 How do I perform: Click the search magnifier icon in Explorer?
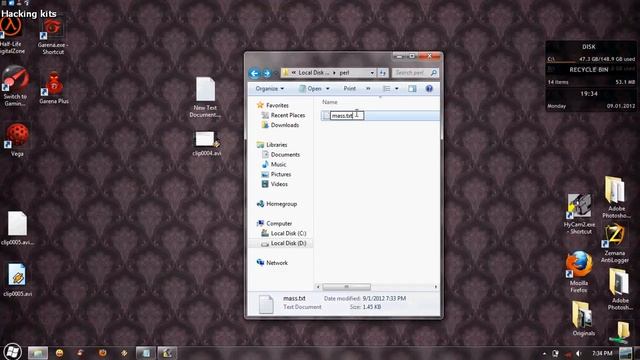point(434,73)
